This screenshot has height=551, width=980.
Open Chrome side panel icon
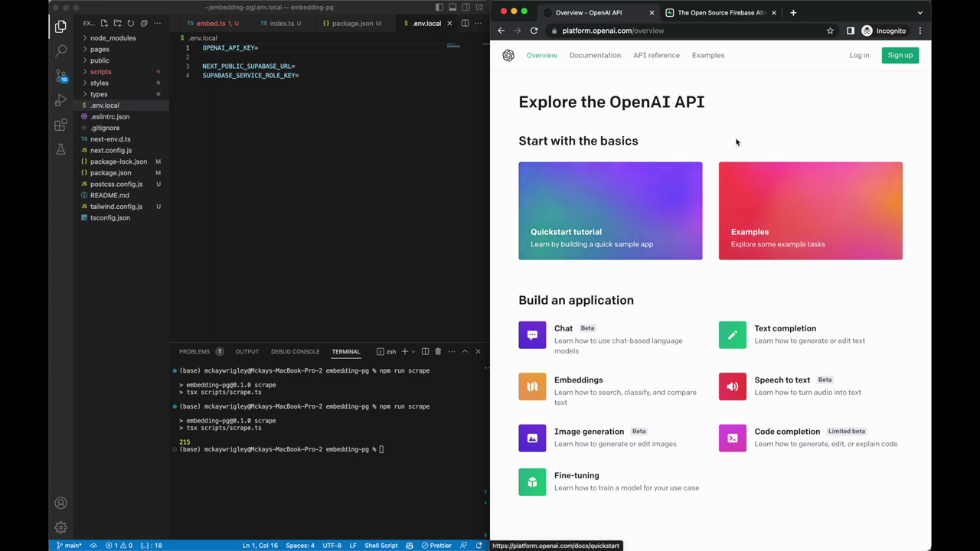pos(850,31)
